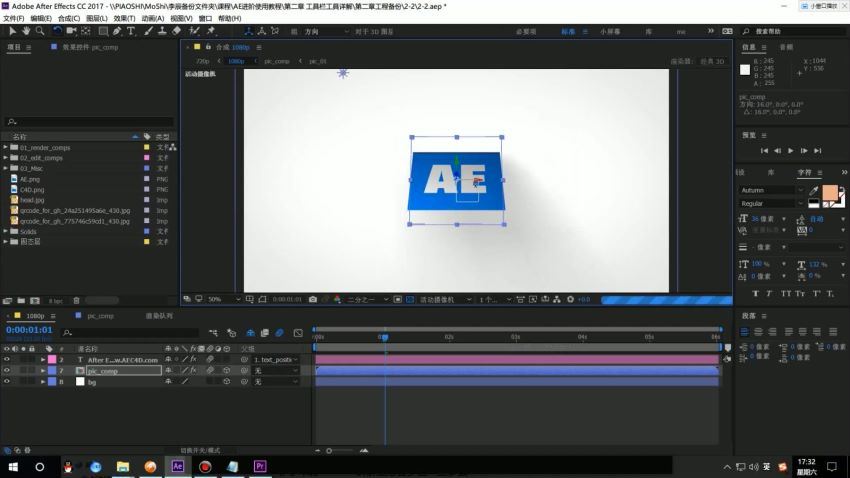Viewport: 850px width, 478px height.
Task: Expand bg layer properties in timeline
Action: (43, 382)
